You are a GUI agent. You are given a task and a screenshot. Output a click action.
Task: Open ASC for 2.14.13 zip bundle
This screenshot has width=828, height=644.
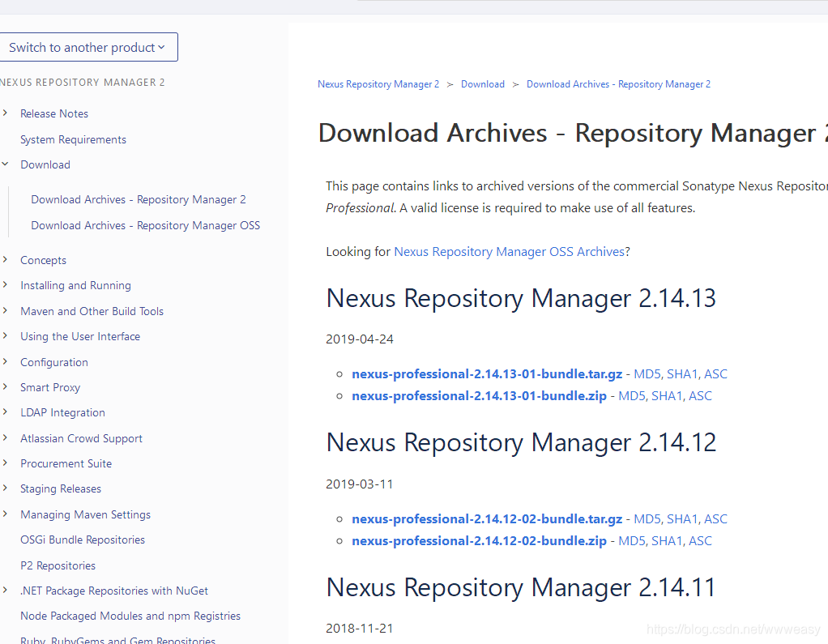[x=700, y=396]
